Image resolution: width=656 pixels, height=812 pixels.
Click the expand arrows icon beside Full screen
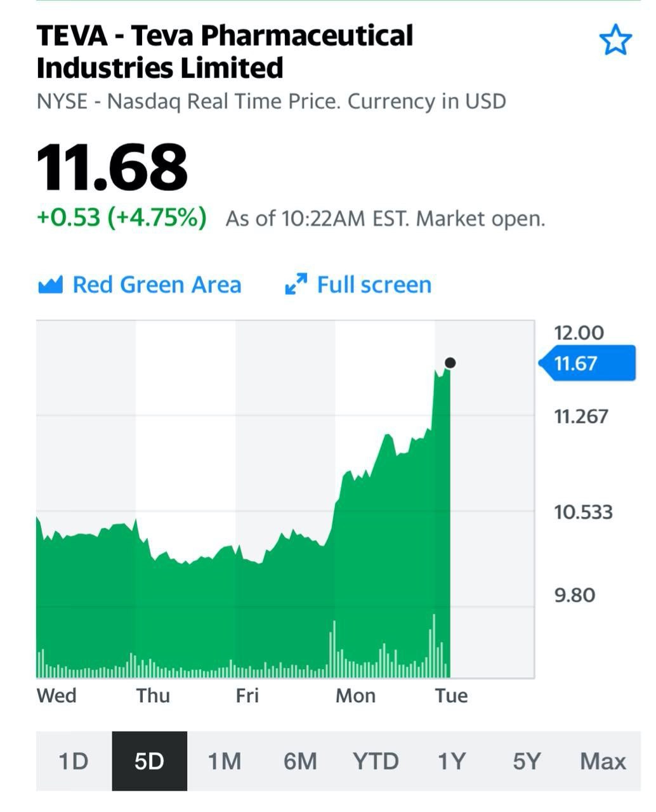(x=296, y=284)
